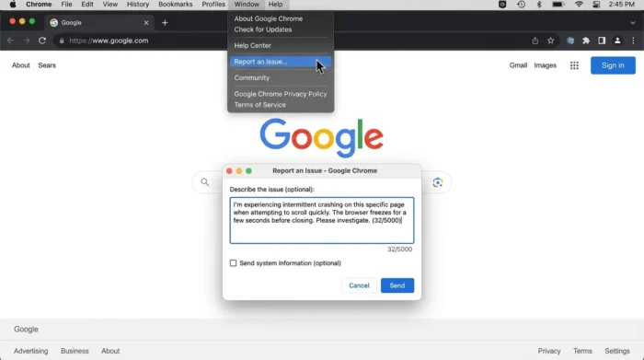Open the Apple menu
644x360 pixels.
13,5
